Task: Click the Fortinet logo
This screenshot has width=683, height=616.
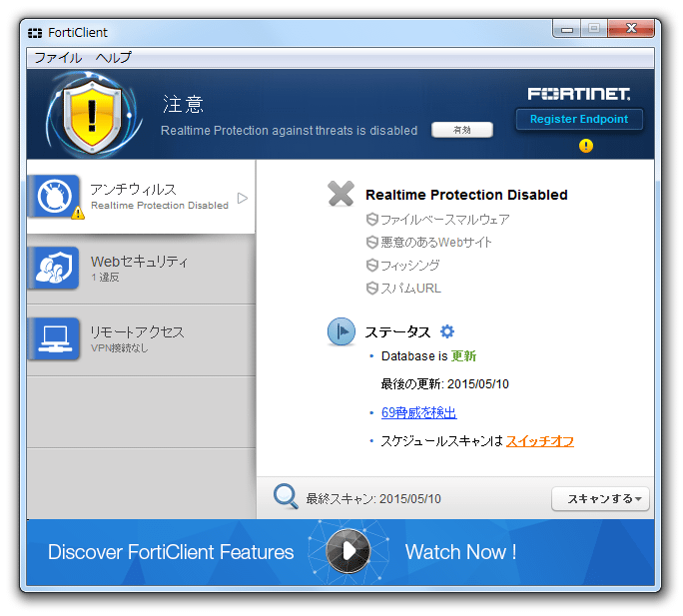Action: [579, 94]
